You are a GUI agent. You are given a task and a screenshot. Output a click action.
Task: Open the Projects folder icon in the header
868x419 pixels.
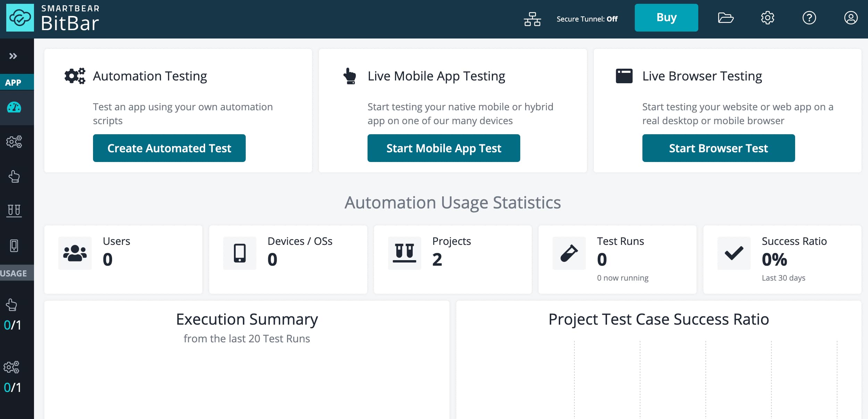pyautogui.click(x=725, y=18)
